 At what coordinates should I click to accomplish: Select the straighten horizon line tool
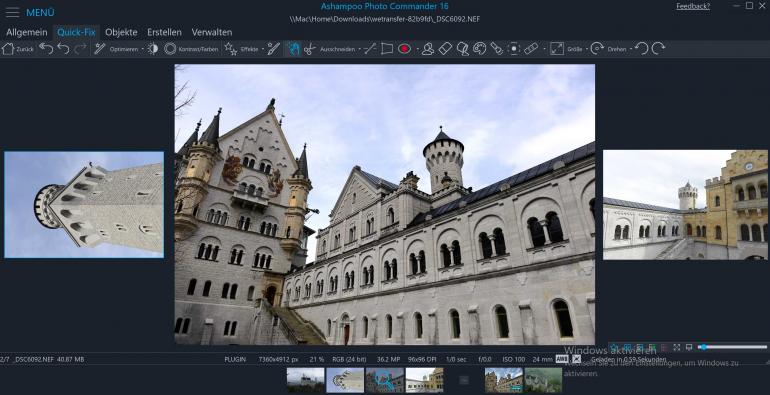click(x=370, y=49)
